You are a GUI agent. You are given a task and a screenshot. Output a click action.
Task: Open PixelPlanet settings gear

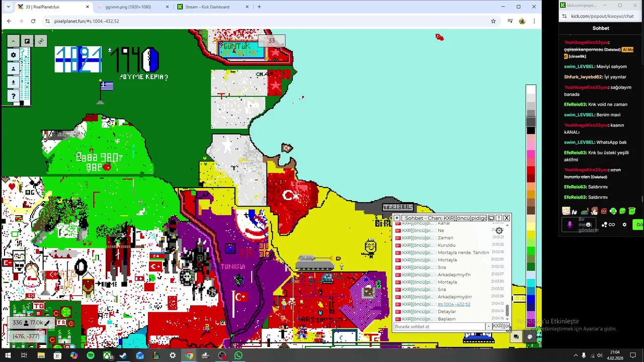(x=13, y=55)
